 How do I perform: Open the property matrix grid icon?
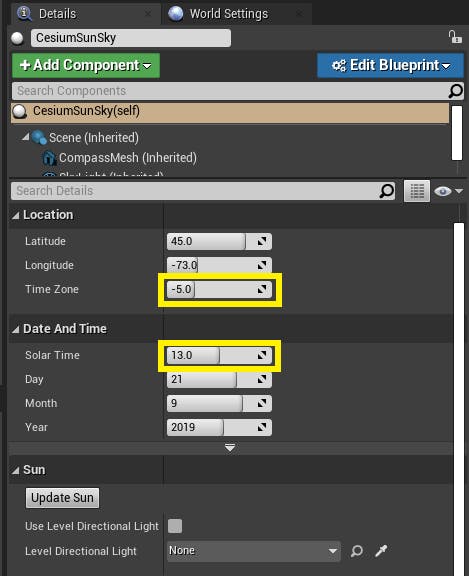point(417,191)
